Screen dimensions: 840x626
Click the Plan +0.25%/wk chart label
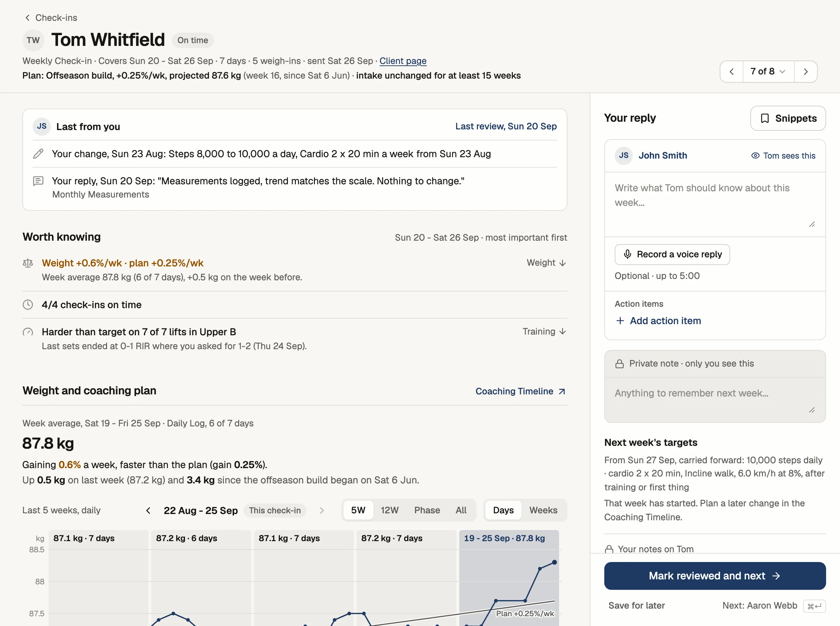(x=525, y=613)
